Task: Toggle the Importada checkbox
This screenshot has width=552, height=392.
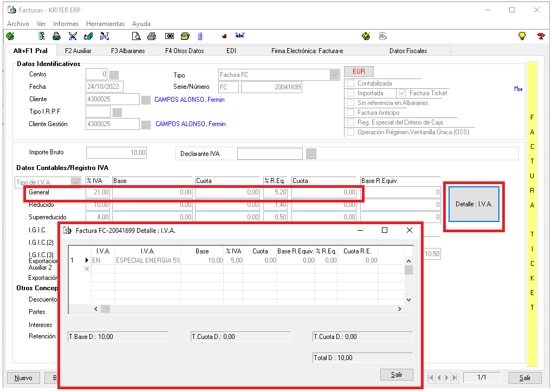Action: coord(350,93)
